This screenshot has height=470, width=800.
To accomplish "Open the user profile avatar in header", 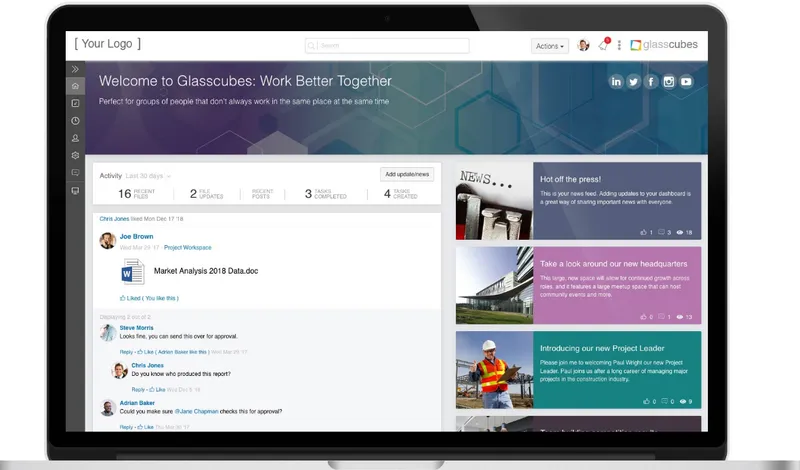I will (583, 45).
